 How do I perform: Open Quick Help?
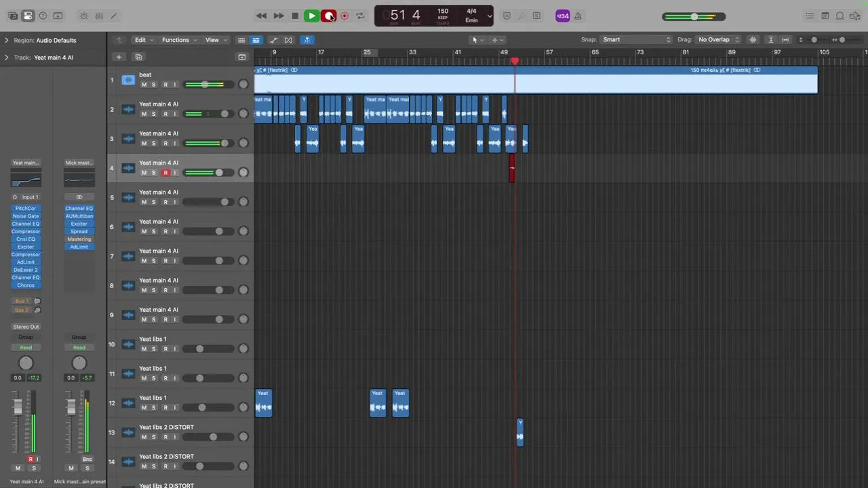[43, 16]
